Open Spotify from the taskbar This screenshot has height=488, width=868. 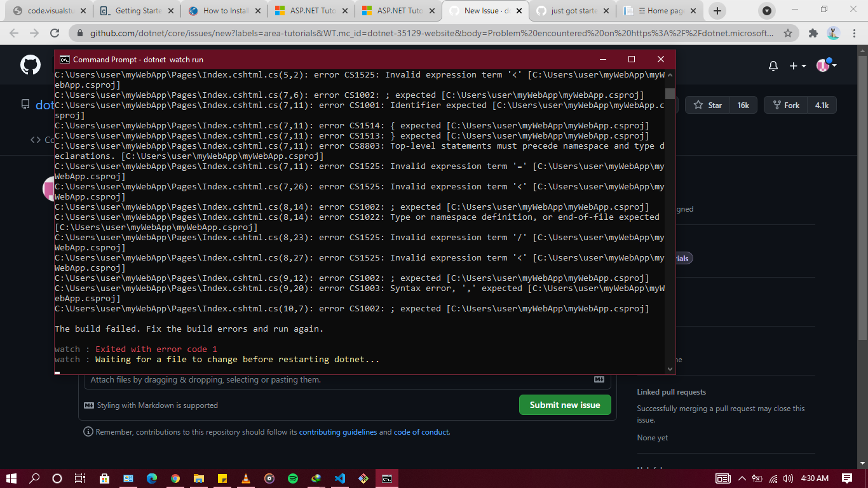pos(294,478)
